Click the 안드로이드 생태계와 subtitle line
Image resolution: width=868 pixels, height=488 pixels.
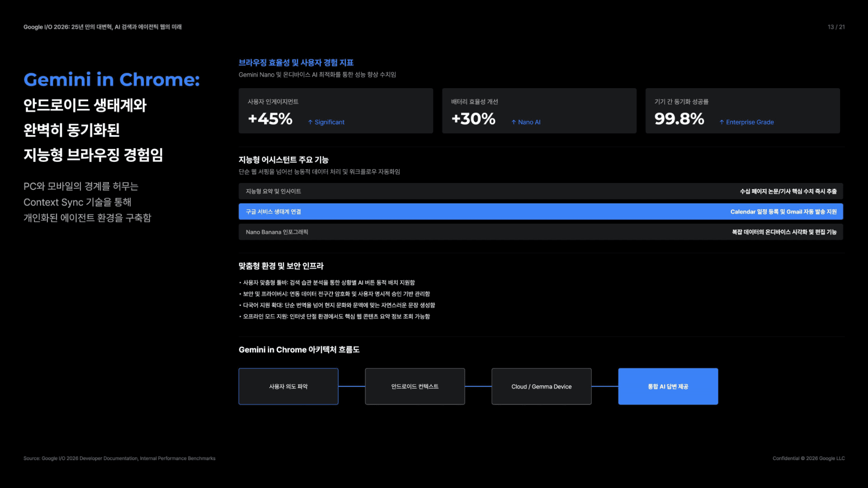(x=85, y=105)
